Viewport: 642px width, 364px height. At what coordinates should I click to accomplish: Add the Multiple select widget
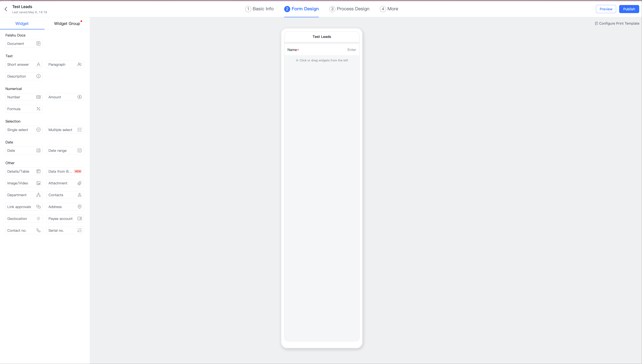65,130
